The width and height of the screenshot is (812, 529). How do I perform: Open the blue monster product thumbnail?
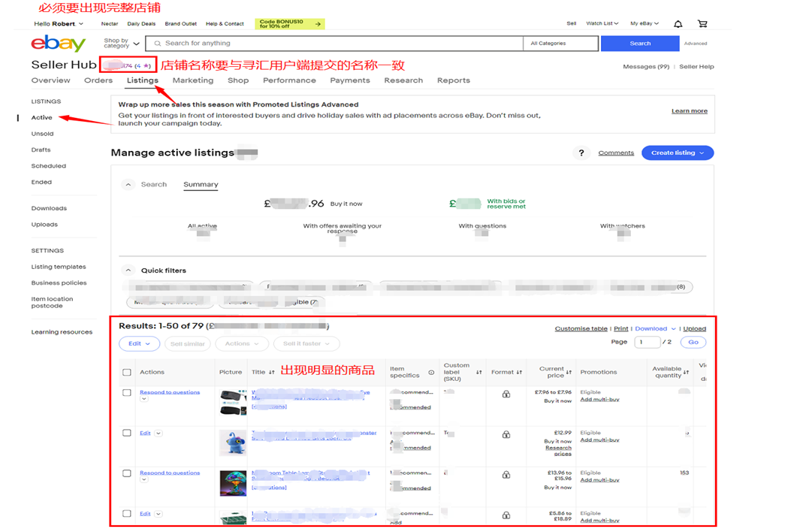(233, 443)
